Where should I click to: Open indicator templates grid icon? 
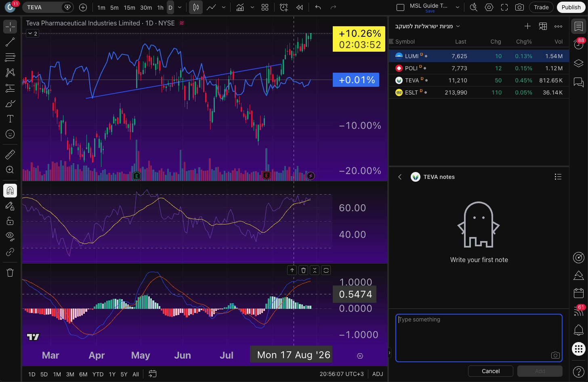click(x=265, y=7)
